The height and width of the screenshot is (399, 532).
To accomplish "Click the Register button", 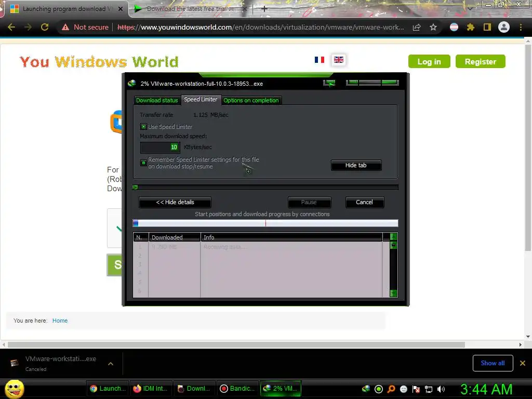I will tap(481, 61).
